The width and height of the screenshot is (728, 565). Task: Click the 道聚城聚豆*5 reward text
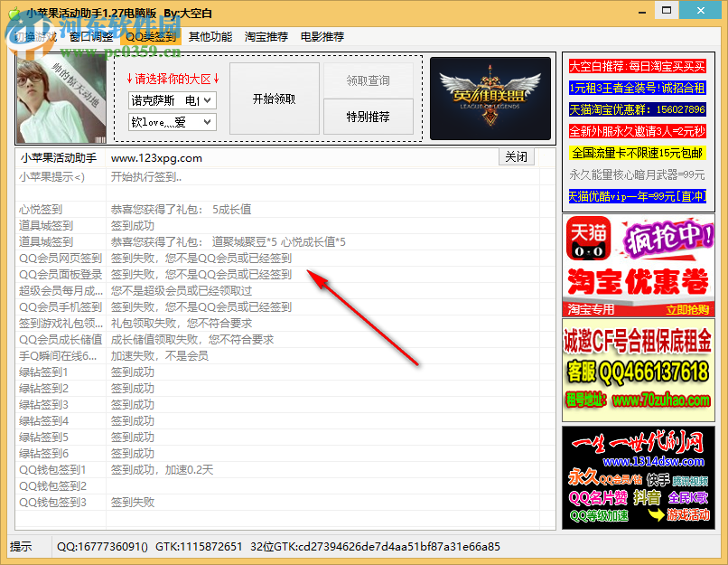click(245, 242)
